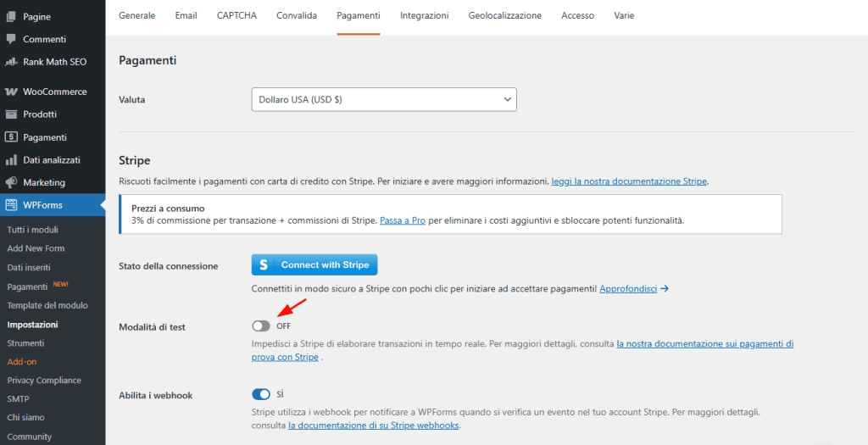Open Chi siamo submenu item
Image resolution: width=868 pixels, height=445 pixels.
coord(25,418)
